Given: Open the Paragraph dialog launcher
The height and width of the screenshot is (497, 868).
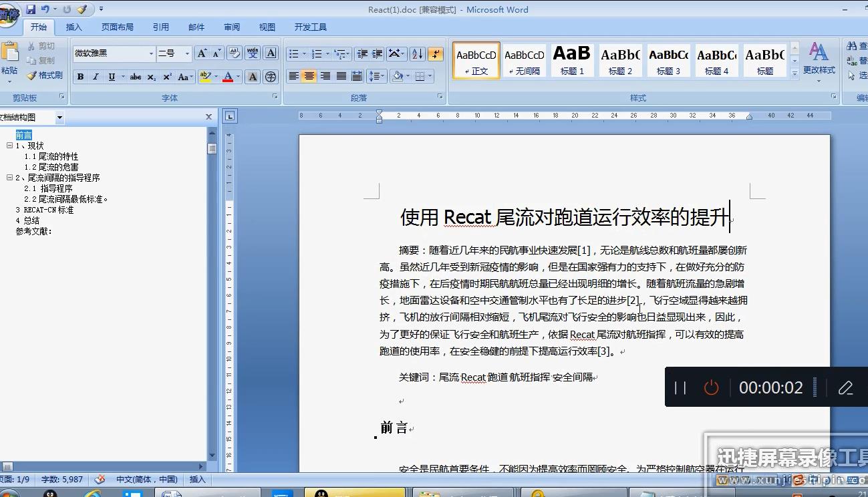Looking at the screenshot, I should point(440,97).
